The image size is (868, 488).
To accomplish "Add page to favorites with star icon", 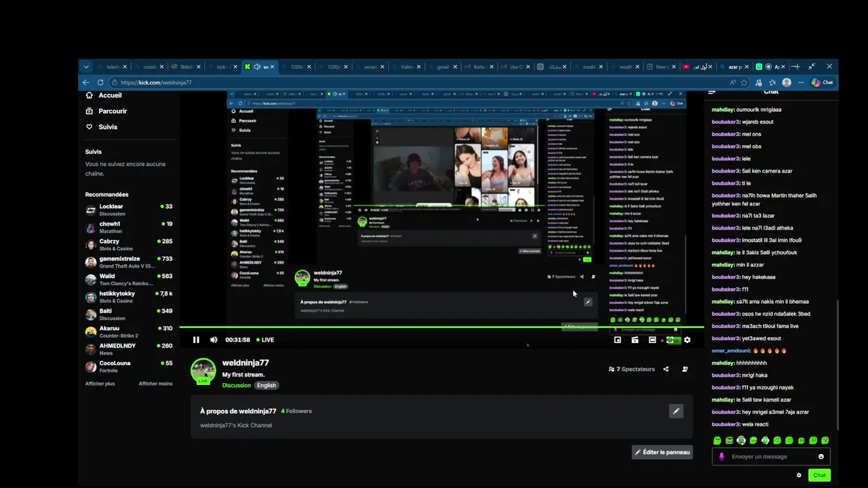I will click(x=744, y=83).
